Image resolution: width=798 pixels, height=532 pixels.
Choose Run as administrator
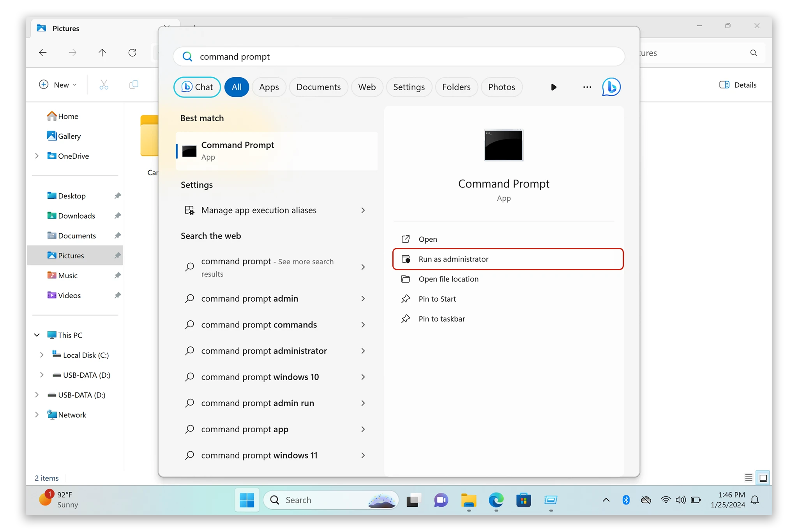pyautogui.click(x=508, y=259)
